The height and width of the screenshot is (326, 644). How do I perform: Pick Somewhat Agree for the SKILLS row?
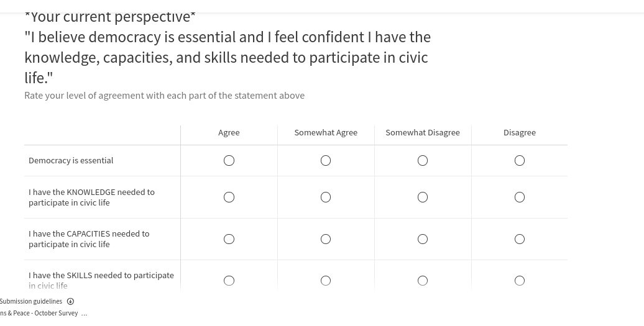(326, 281)
